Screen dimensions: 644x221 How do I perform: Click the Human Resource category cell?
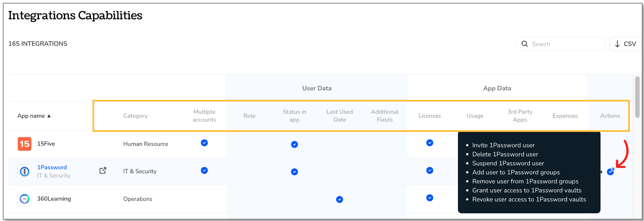[x=146, y=144]
